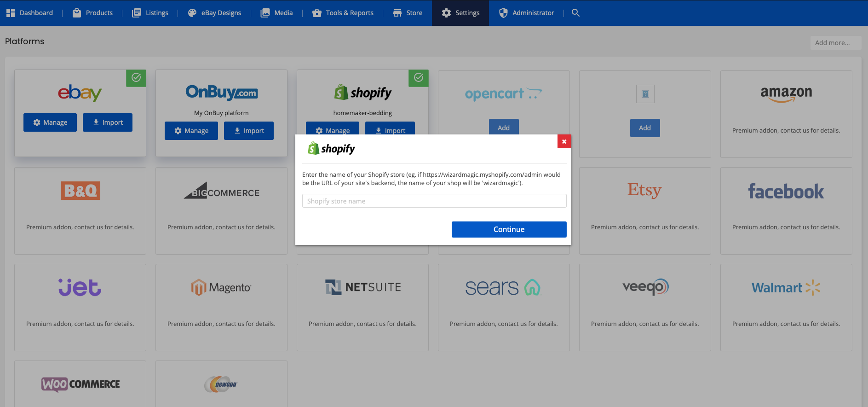This screenshot has width=868, height=407.
Task: Open the Dashboard menu item
Action: pos(30,13)
